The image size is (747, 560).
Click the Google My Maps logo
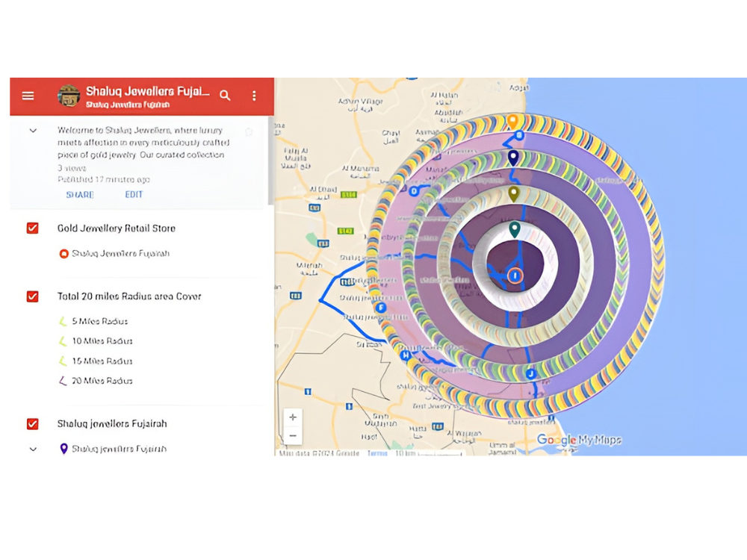579,440
